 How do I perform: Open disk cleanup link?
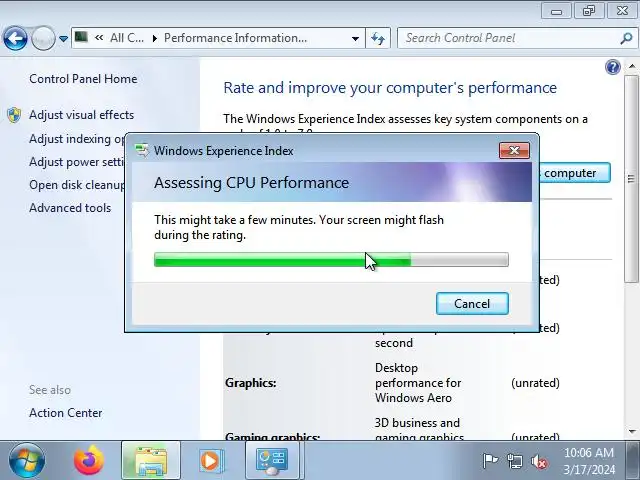(x=77, y=185)
